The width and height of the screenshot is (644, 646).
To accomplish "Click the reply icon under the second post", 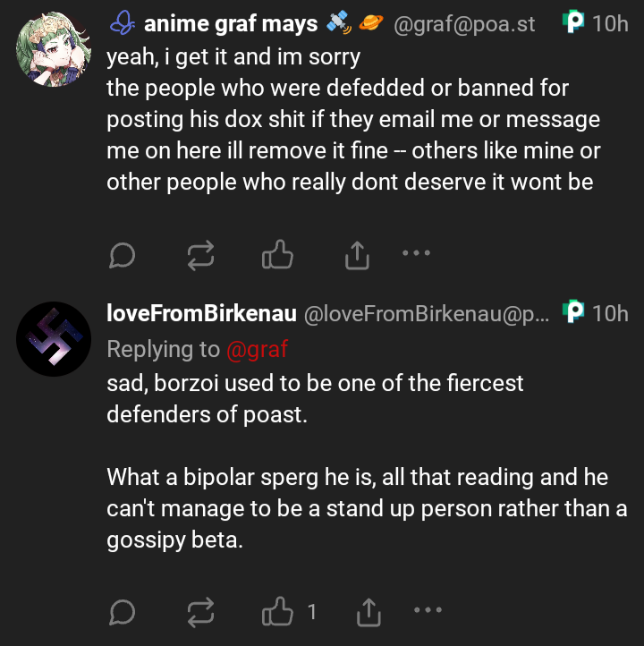I will point(122,612).
